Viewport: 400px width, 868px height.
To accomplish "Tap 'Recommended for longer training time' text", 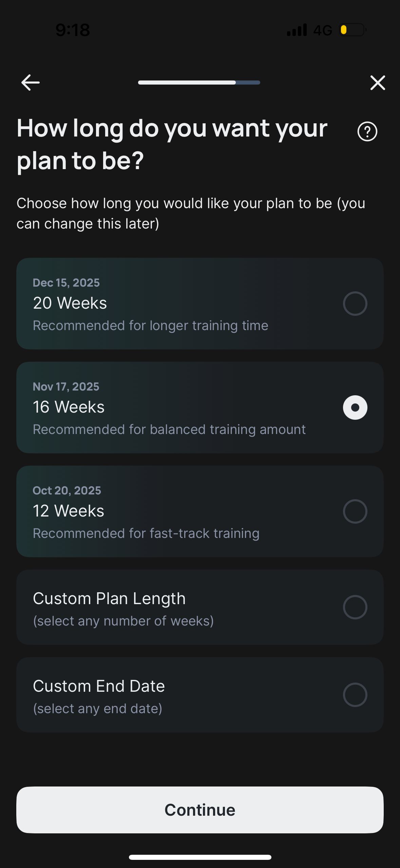I will click(x=150, y=325).
